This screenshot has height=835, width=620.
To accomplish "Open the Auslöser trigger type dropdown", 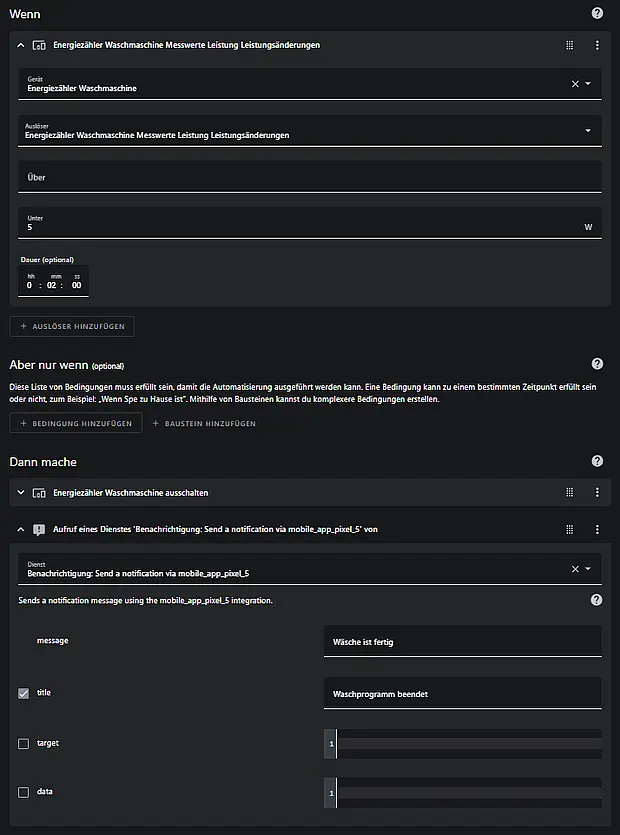I will coord(588,130).
